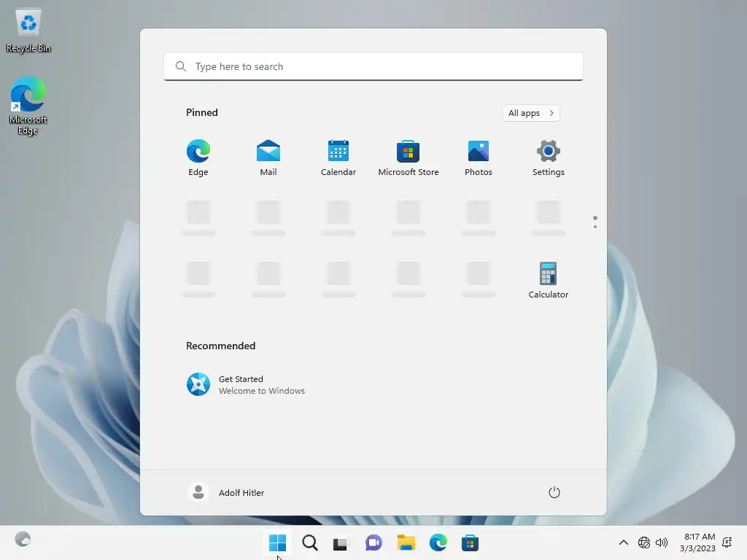This screenshot has width=747, height=560.
Task: Click the Type here to search field
Action: [x=373, y=66]
